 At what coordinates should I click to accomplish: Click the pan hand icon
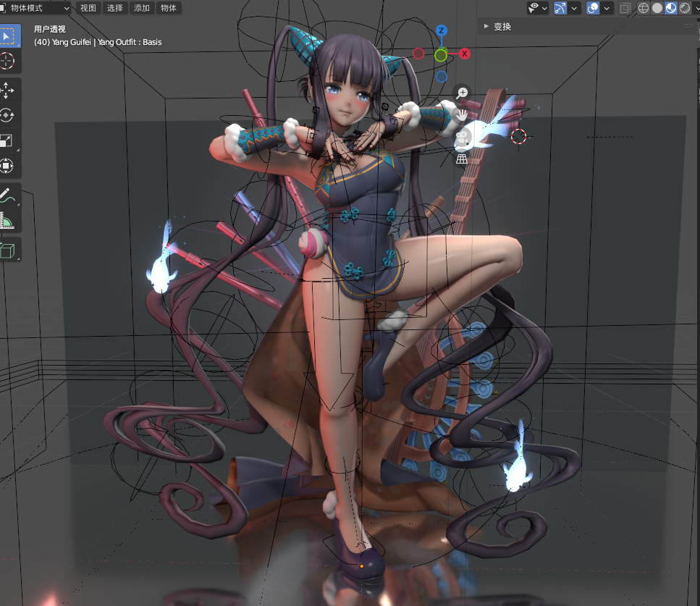tap(463, 114)
